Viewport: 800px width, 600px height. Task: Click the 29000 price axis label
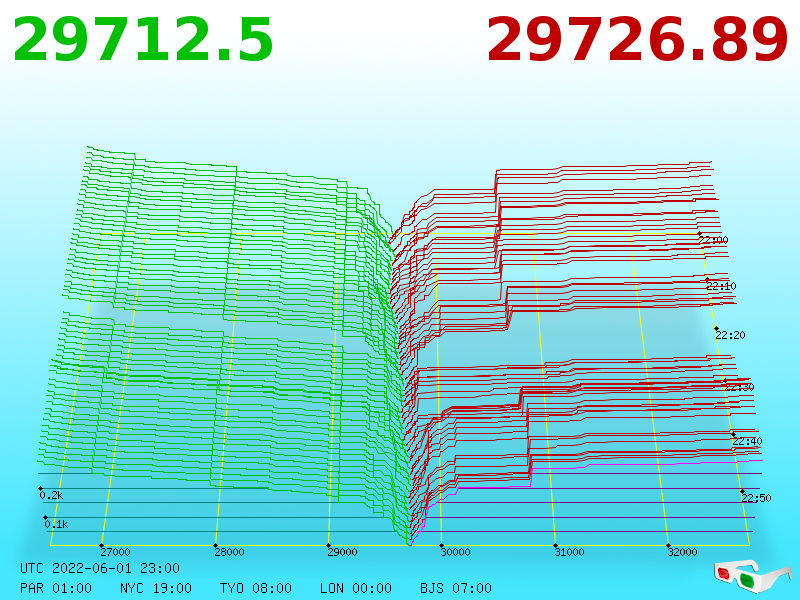coord(342,552)
